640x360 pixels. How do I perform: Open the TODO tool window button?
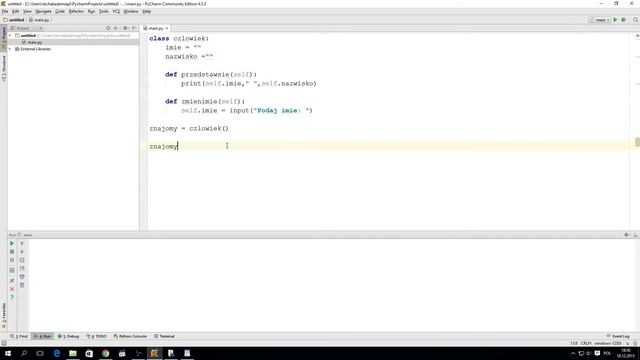96,336
